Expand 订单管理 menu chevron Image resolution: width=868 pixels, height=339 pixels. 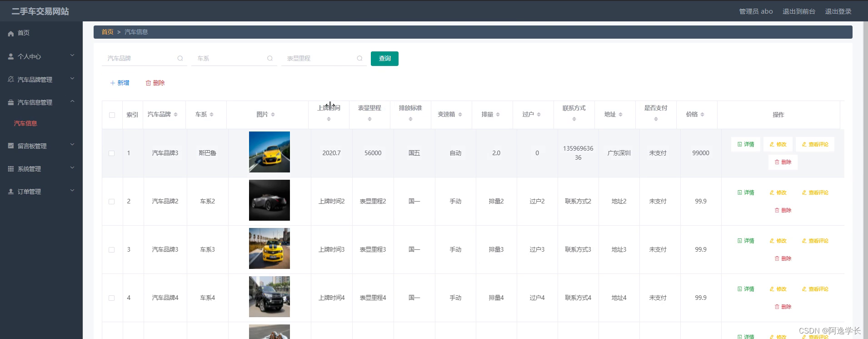click(72, 191)
